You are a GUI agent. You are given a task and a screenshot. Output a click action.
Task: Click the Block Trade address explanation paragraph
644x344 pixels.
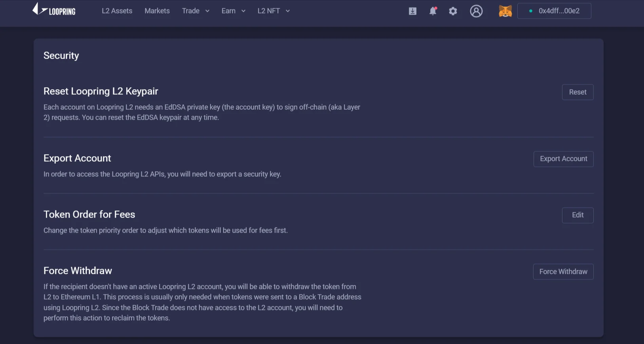click(202, 302)
